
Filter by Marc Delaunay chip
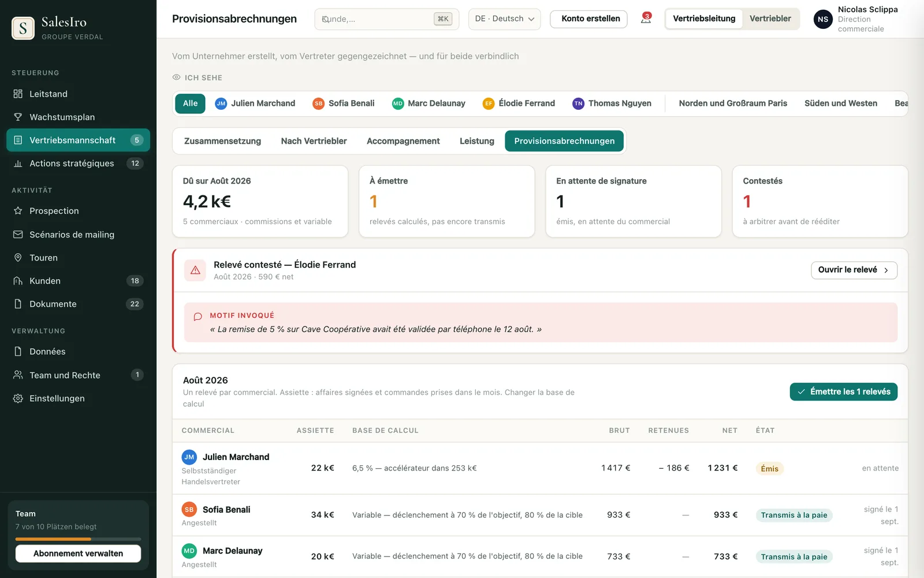pyautogui.click(x=429, y=103)
